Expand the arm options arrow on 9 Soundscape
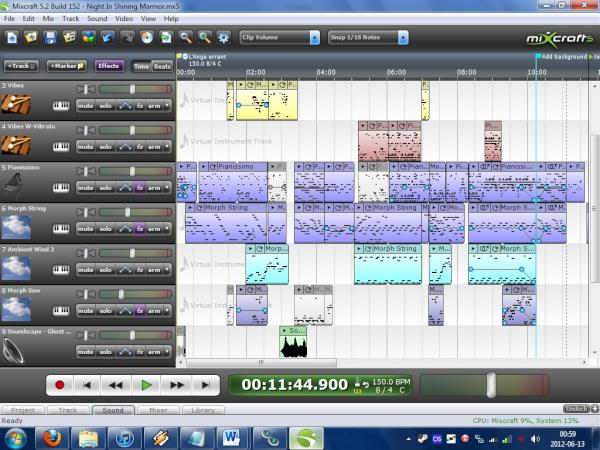This screenshot has height=450, width=600. pyautogui.click(x=167, y=352)
